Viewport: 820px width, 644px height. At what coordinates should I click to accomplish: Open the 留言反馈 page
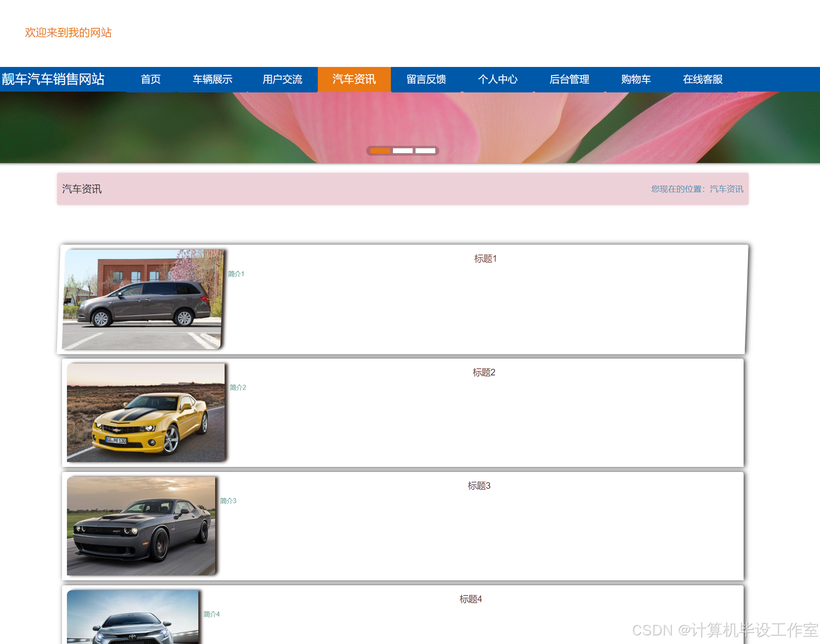click(x=426, y=79)
